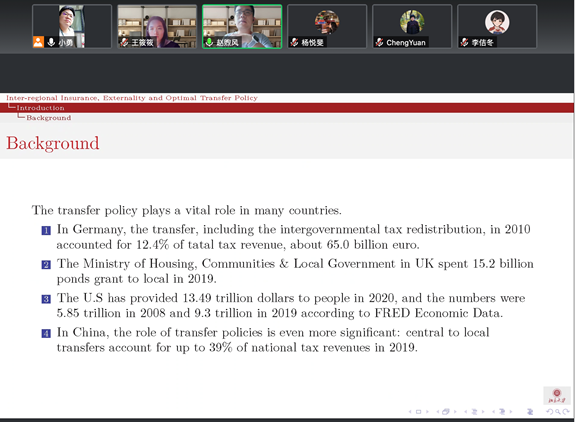576x422 pixels.
Task: Select 李佶冬's participant avatar tile
Action: 497,26
